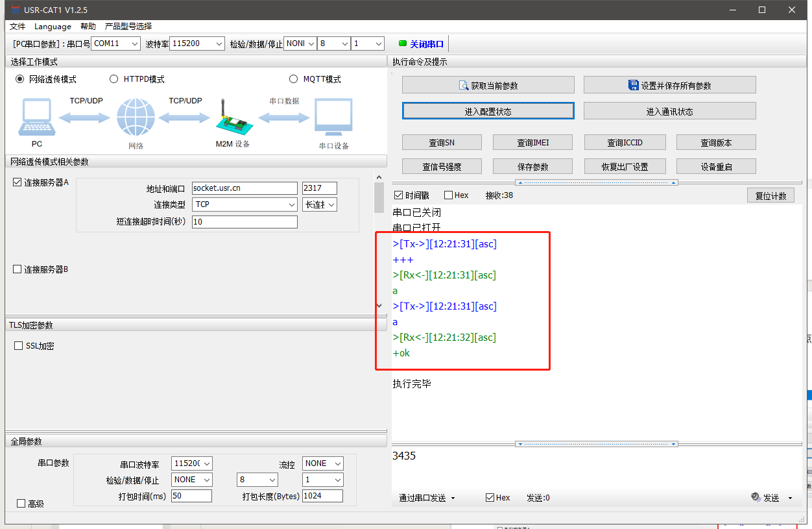Click the 设置并保存所有参数 save icon button
The width and height of the screenshot is (812, 529).
[669, 85]
